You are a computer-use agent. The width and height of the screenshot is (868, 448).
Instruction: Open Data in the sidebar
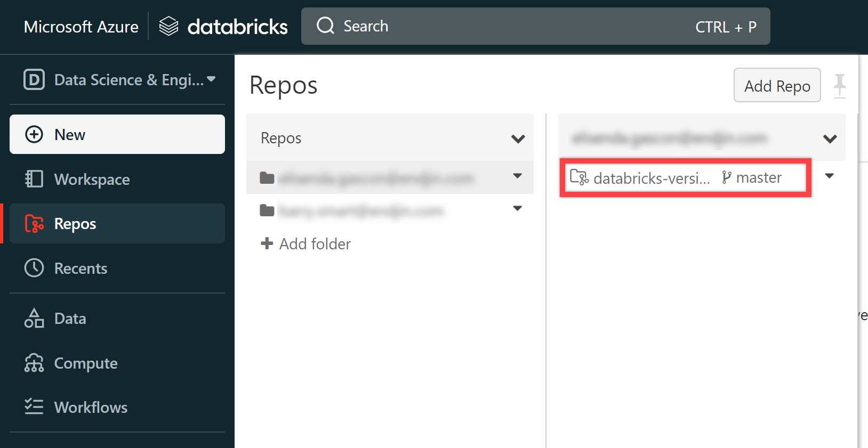[117, 318]
